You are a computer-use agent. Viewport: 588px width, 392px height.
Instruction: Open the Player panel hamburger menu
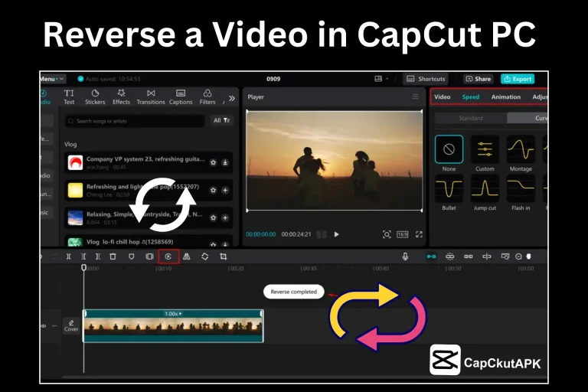tap(416, 96)
